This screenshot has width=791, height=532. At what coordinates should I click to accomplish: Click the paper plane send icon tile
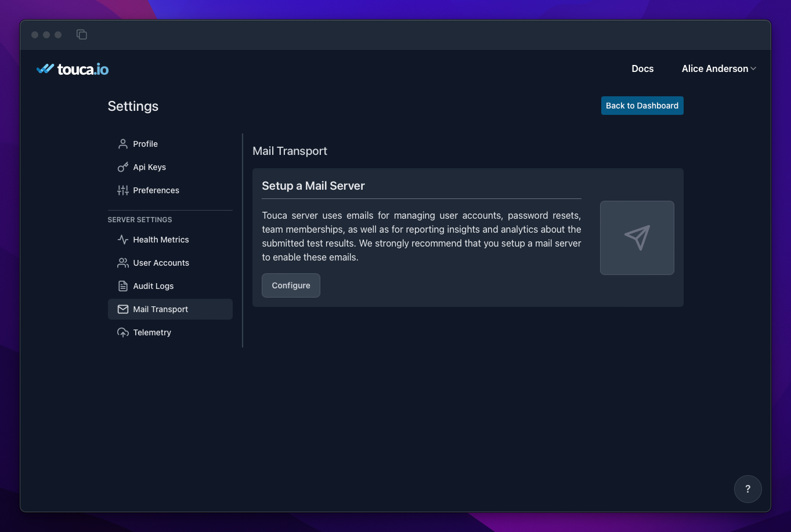pyautogui.click(x=637, y=238)
